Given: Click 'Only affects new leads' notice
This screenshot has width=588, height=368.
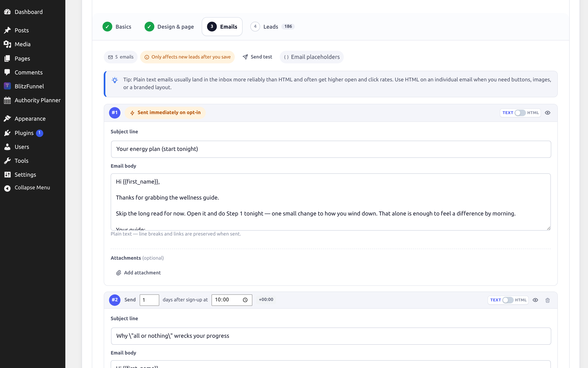Looking at the screenshot, I should [x=187, y=57].
